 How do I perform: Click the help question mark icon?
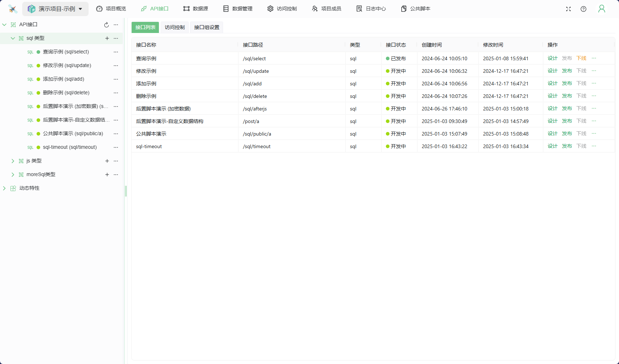583,9
